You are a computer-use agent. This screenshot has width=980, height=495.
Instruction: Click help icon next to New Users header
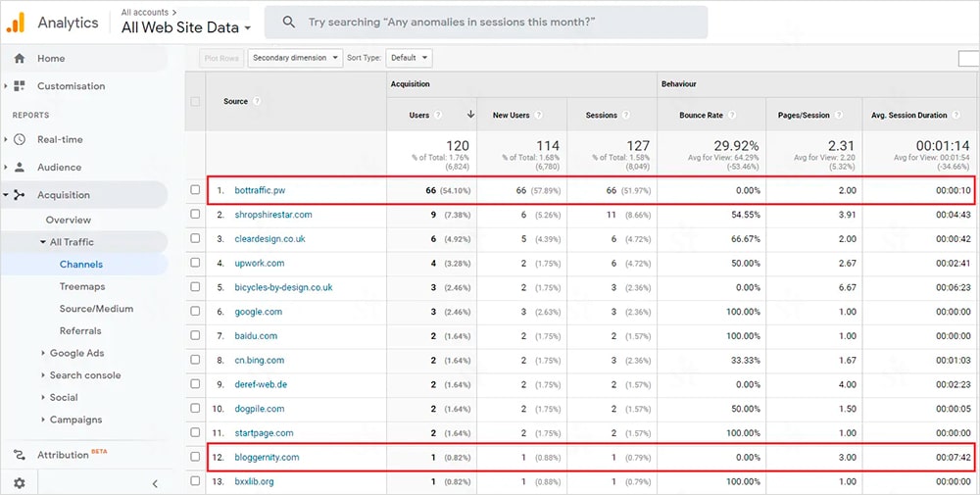coord(538,115)
